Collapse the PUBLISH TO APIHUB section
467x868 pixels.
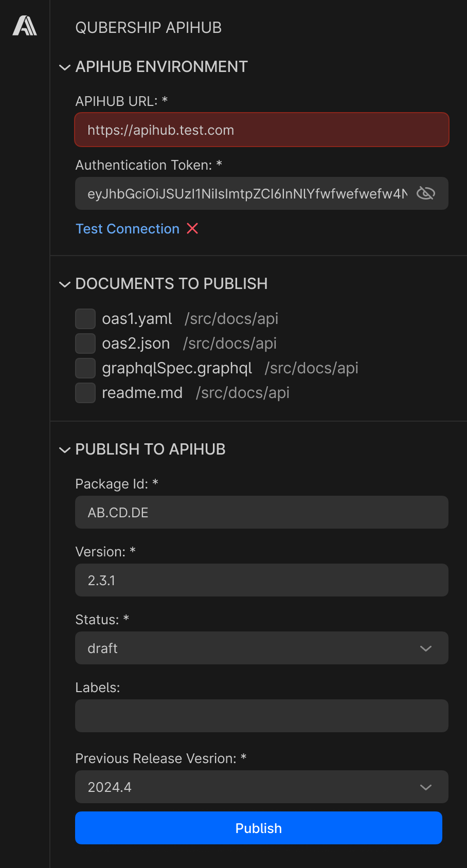[x=65, y=450]
